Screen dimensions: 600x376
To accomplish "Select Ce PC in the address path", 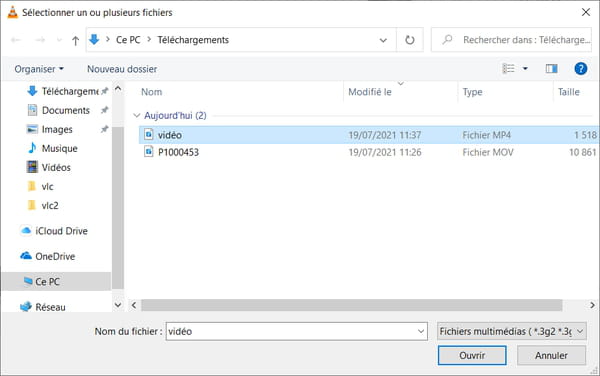I will coord(128,40).
